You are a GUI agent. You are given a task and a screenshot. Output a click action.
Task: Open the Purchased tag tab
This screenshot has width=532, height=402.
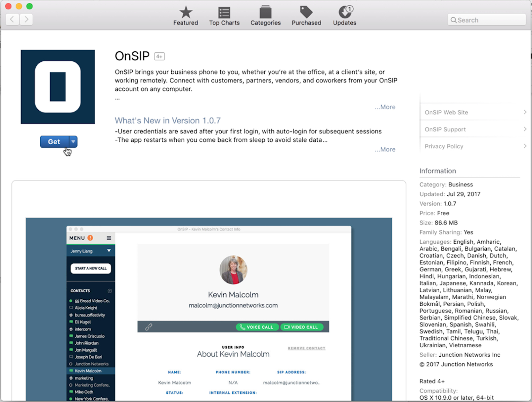(x=306, y=16)
